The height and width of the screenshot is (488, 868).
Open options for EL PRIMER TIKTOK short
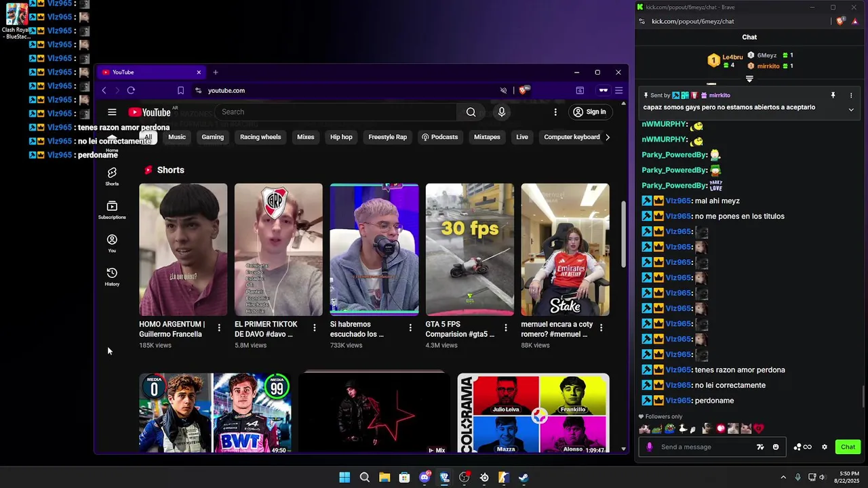click(x=314, y=327)
